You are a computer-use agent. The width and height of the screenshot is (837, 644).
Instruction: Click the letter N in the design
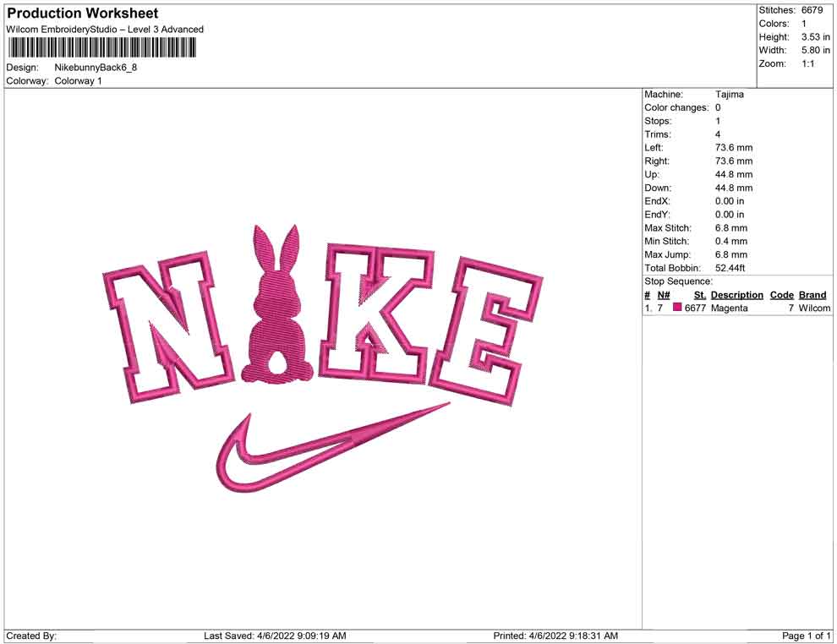[169, 326]
